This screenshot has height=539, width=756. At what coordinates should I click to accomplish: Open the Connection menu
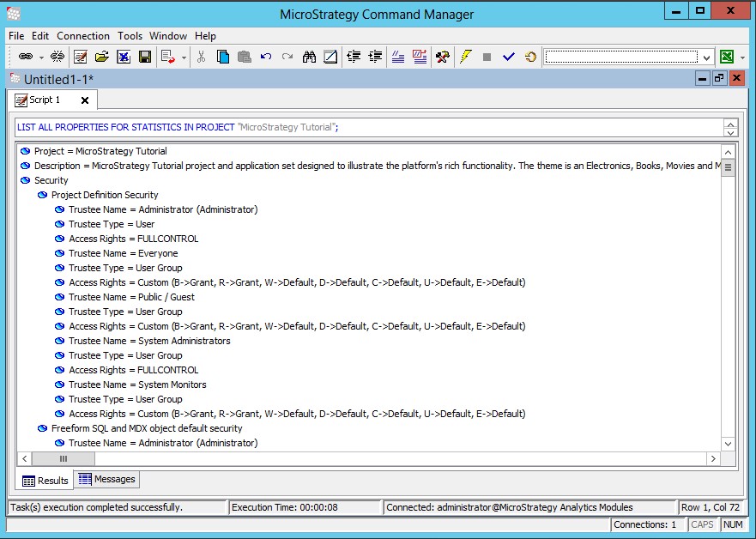click(82, 36)
